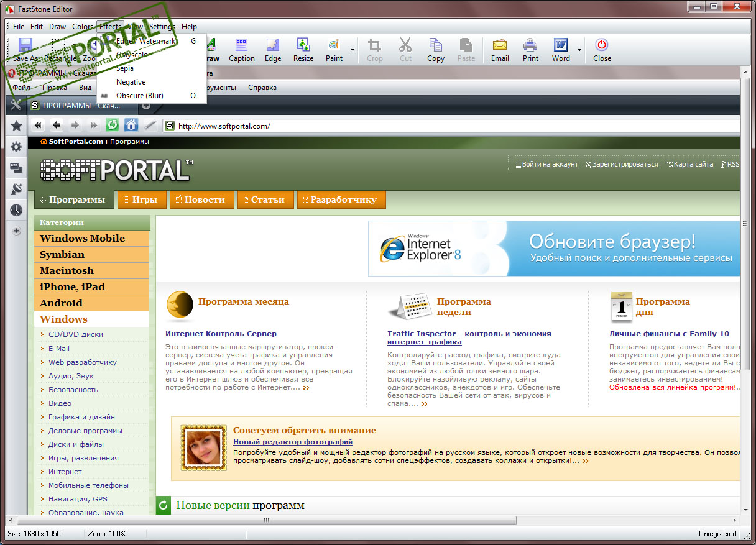756x545 pixels.
Task: Switch to the Новости site tab
Action: click(x=201, y=199)
